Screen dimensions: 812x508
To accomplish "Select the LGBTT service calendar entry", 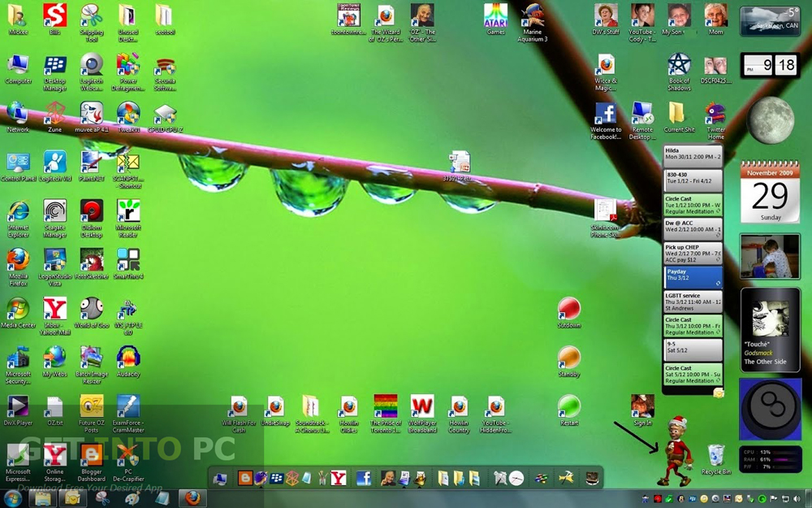I will point(693,302).
